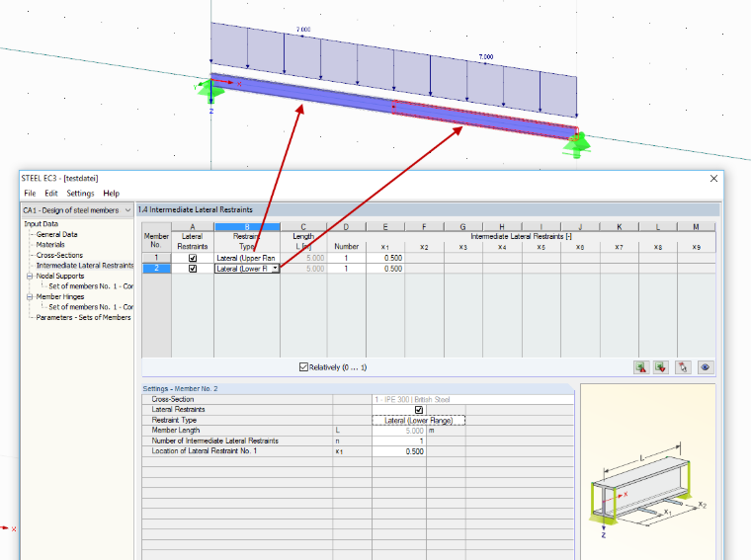Click Length 5.000 cell for member 1

303,258
